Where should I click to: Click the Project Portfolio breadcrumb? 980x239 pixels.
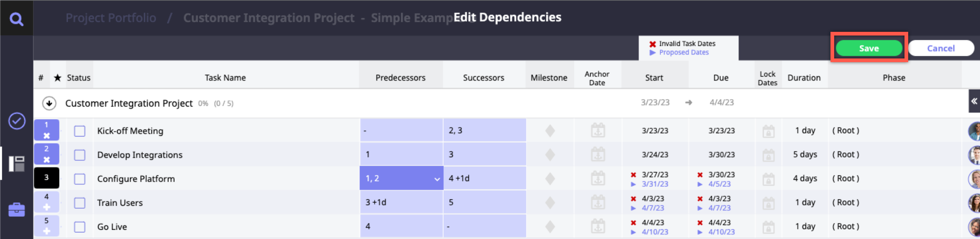(x=111, y=18)
